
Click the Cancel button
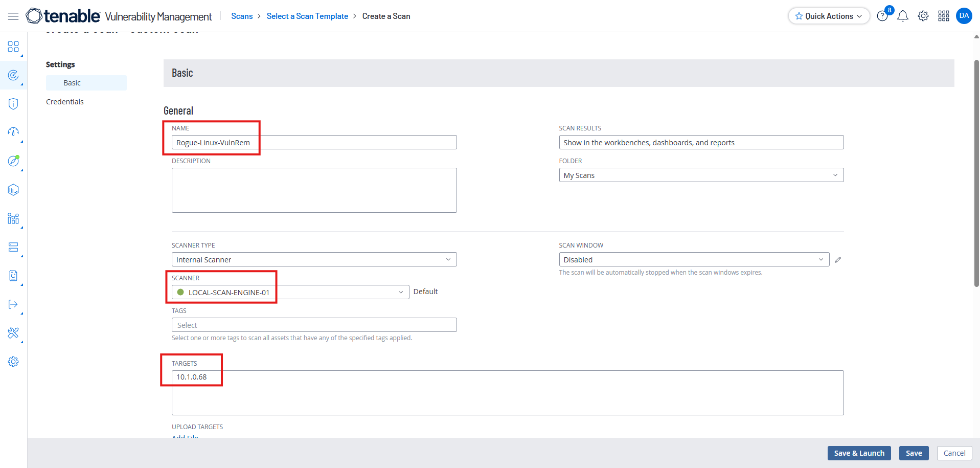[954, 453]
